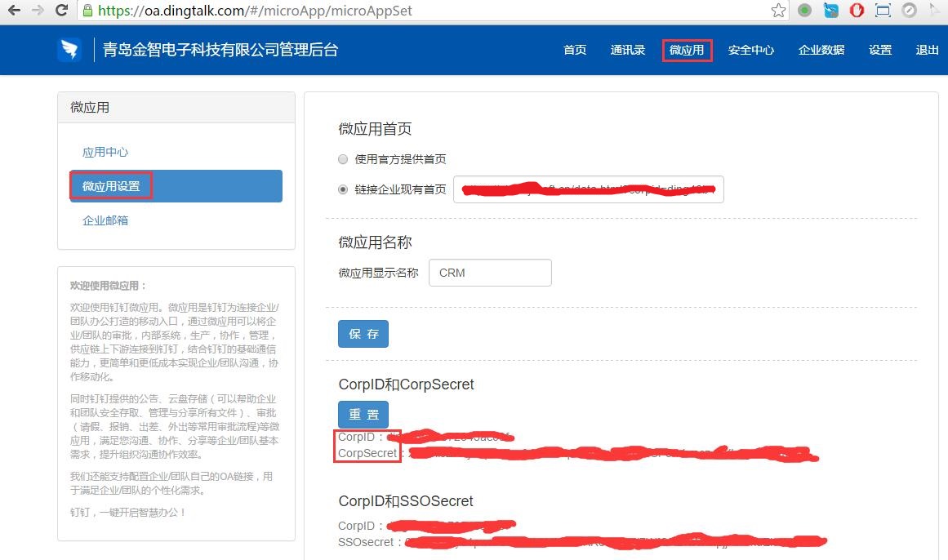Select 微应用设置 in the sidebar
This screenshot has height=560, width=948.
[176, 185]
